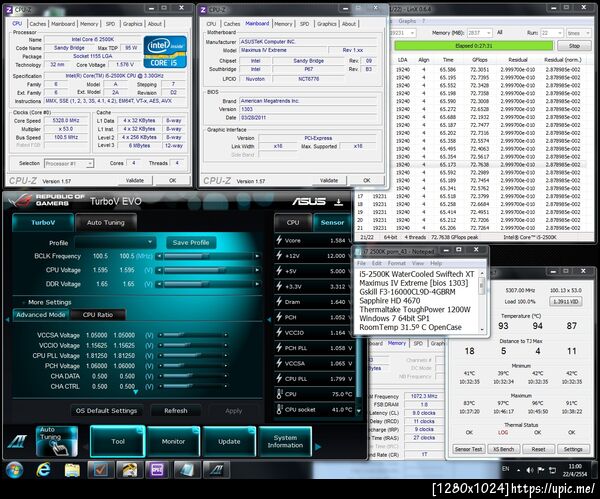This screenshot has height=499, width=600.
Task: Click the CPU PLL Voltage slider
Action: click(x=193, y=355)
